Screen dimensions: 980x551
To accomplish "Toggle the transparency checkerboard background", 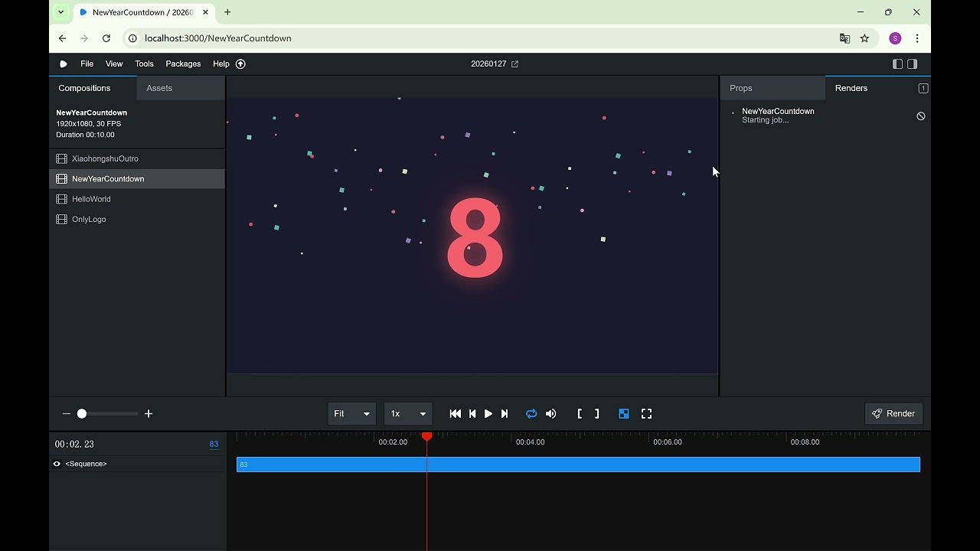I will pos(624,414).
